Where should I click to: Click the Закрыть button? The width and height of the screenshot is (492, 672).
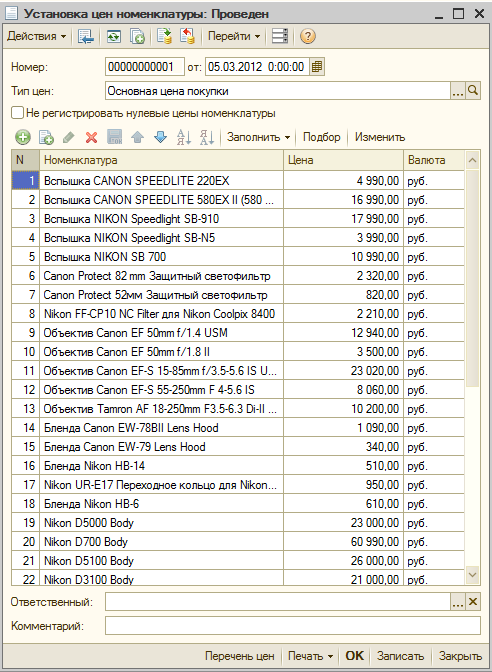460,656
